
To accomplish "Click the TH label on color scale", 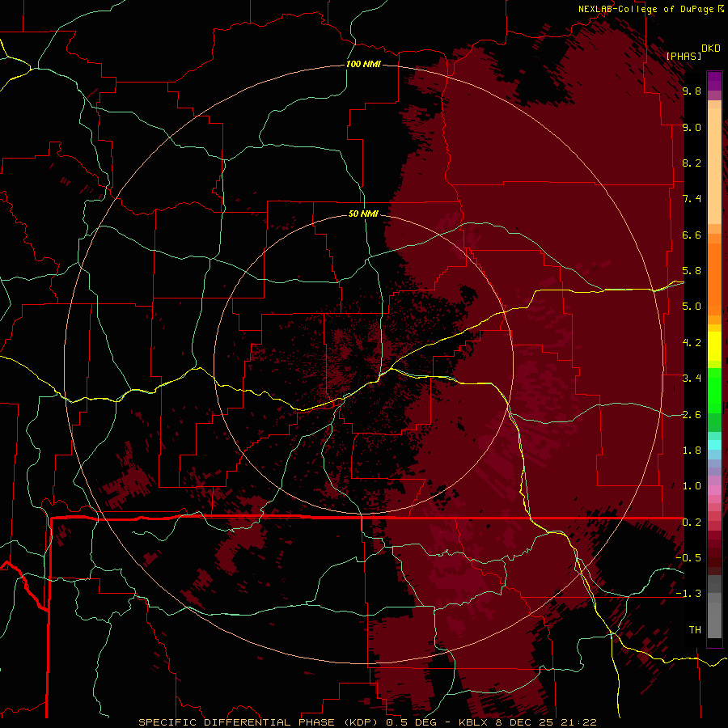I will pyautogui.click(x=695, y=630).
